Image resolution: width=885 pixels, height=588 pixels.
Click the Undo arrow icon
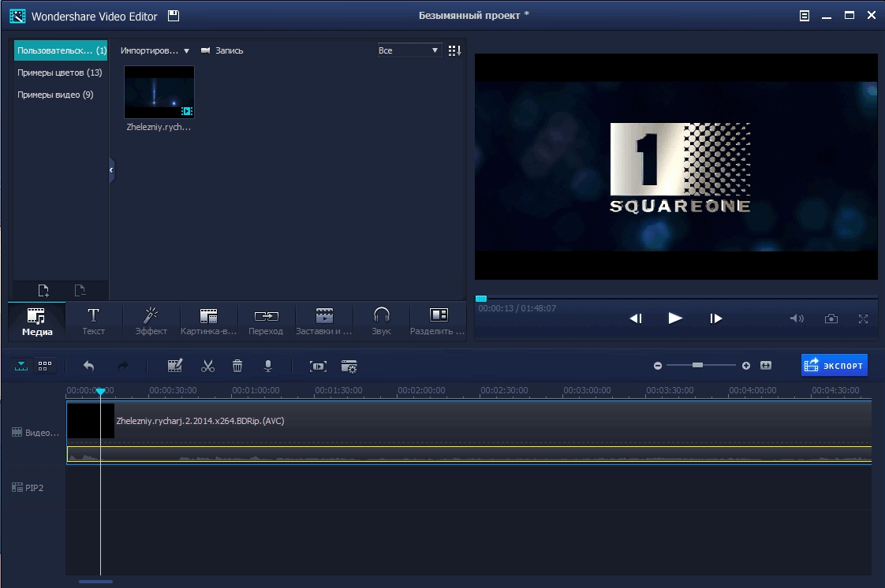87,365
